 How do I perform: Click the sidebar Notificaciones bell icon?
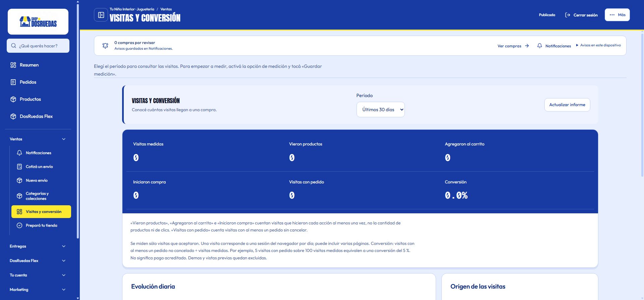click(19, 153)
